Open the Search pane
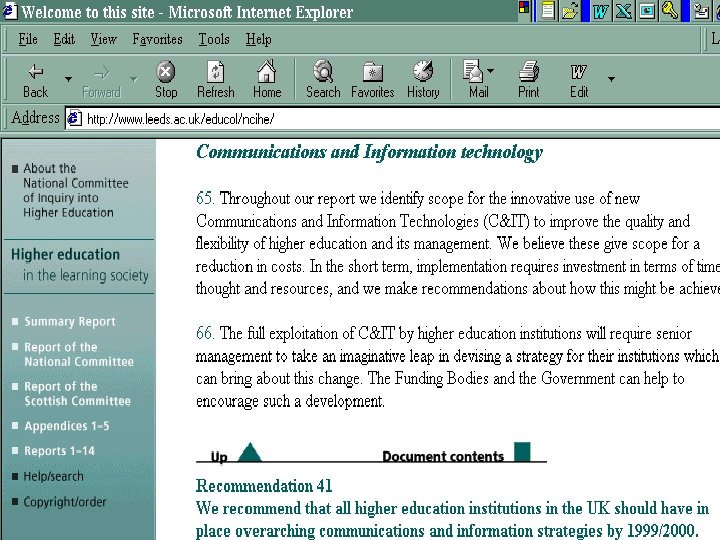 point(323,79)
